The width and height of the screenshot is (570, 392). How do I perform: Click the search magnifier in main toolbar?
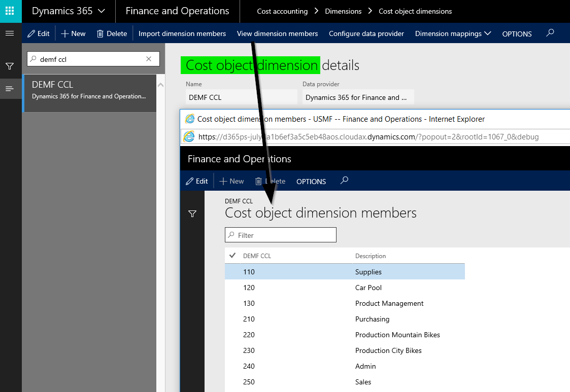tap(550, 33)
